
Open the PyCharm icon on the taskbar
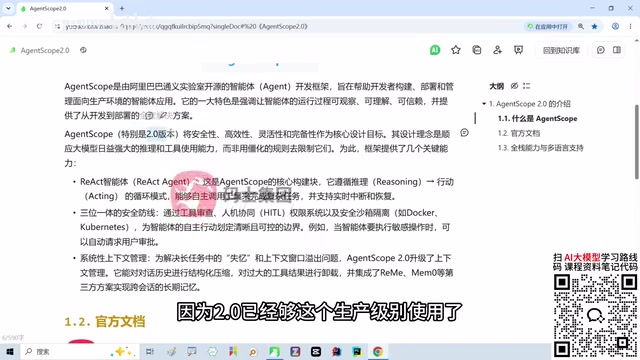(x=357, y=351)
